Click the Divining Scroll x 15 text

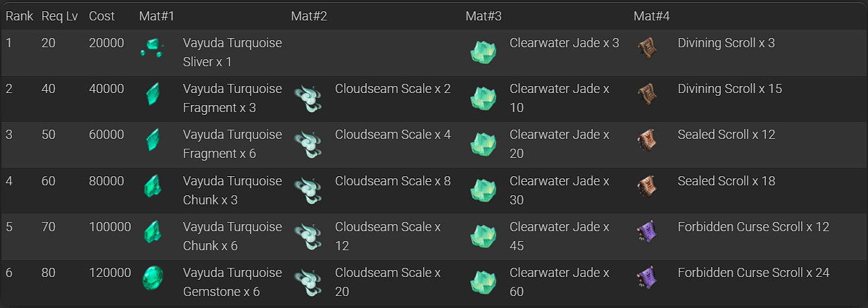point(729,89)
